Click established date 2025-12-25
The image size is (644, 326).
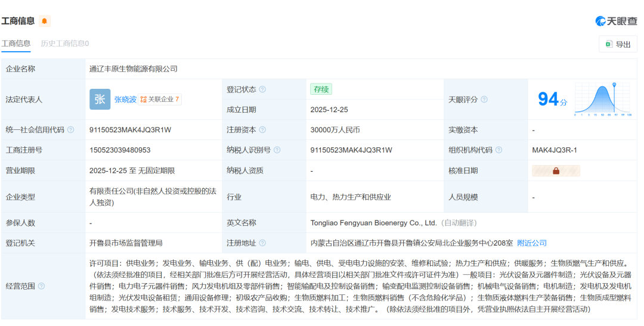click(x=329, y=110)
